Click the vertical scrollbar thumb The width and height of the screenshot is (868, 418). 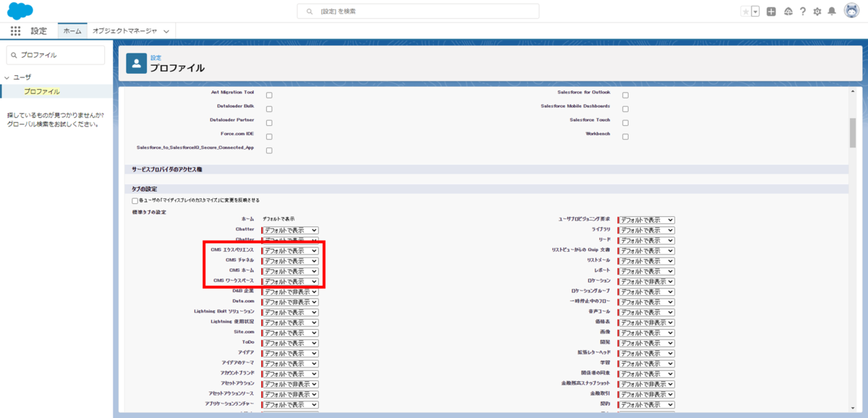pos(854,132)
